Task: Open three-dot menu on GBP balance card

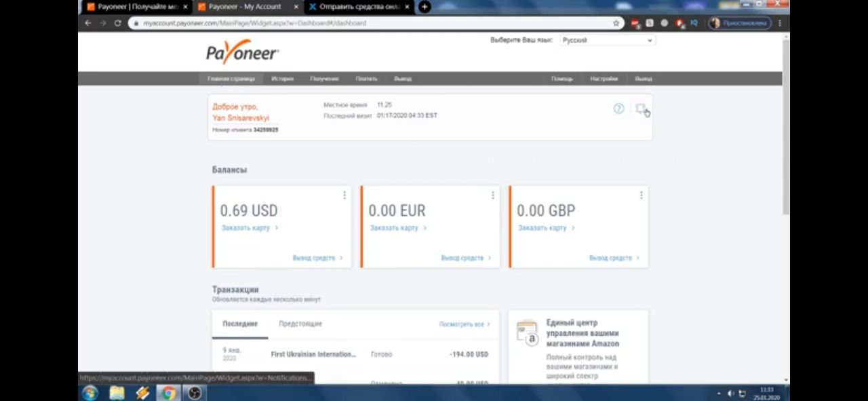Action: pos(642,195)
